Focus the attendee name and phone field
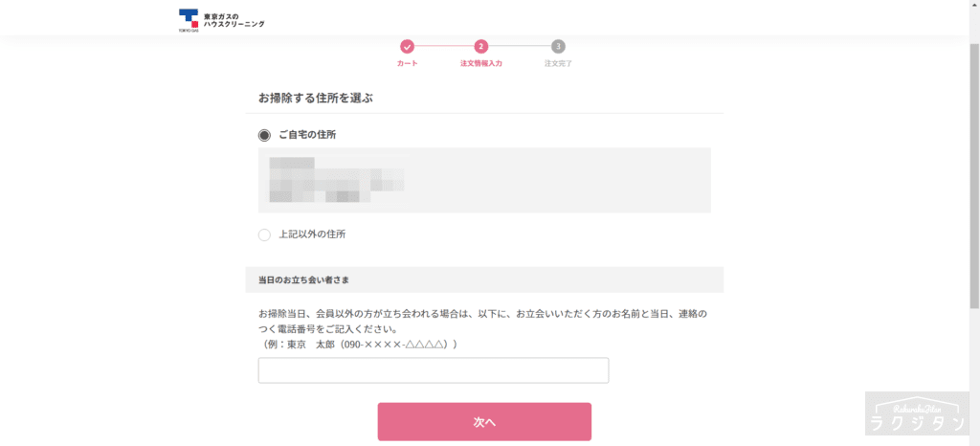The width and height of the screenshot is (980, 446). pos(434,370)
